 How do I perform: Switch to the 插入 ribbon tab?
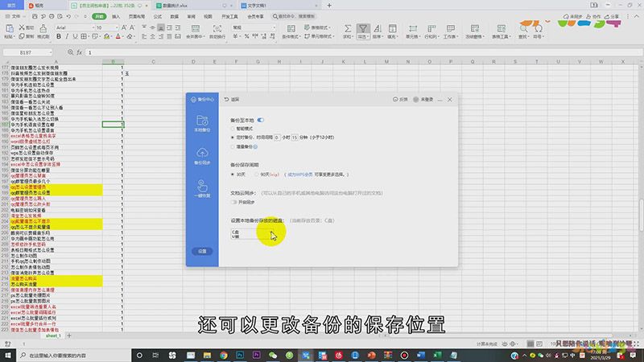tap(116, 16)
